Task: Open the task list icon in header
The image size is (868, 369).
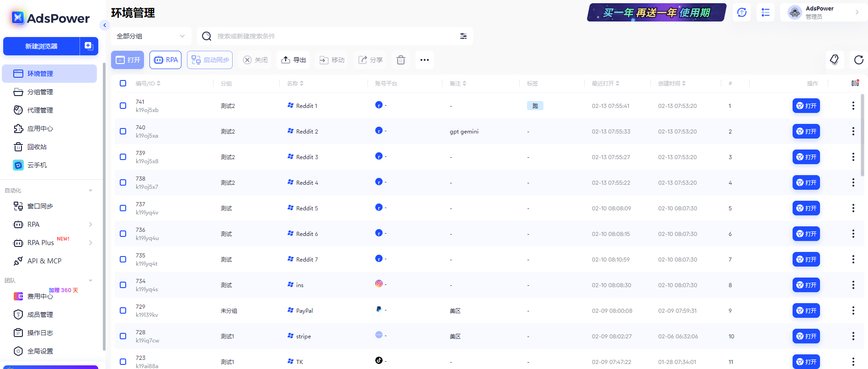Action: (765, 13)
